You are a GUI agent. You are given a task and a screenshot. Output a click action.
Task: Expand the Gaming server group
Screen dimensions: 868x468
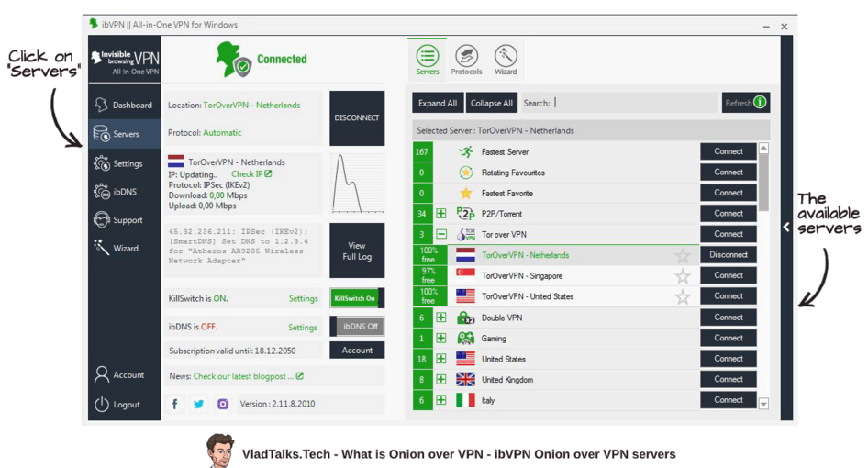(x=441, y=338)
